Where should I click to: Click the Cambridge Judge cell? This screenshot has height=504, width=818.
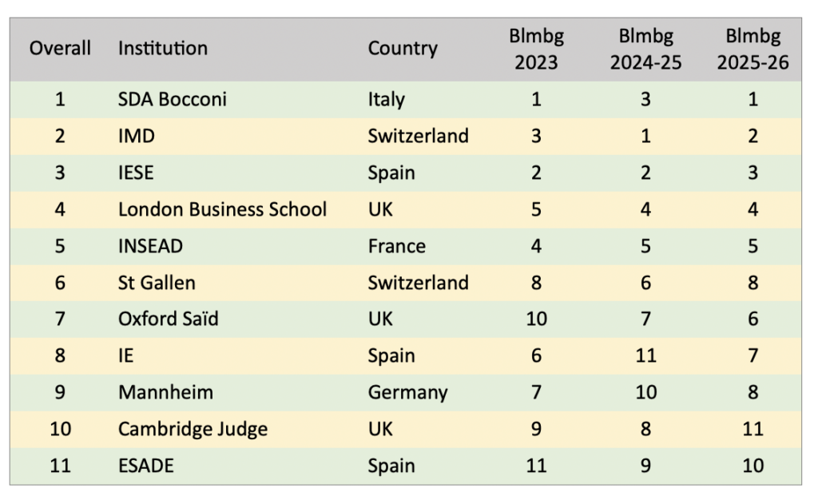click(193, 429)
